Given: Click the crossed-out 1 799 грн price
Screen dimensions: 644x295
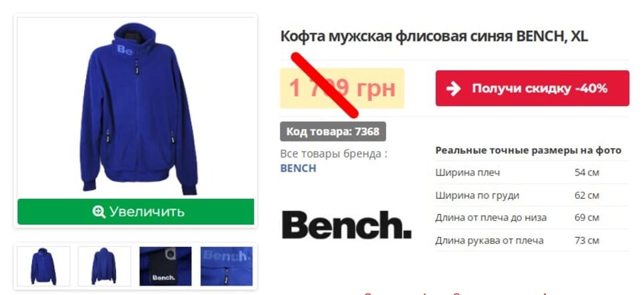Looking at the screenshot, I should click(342, 88).
